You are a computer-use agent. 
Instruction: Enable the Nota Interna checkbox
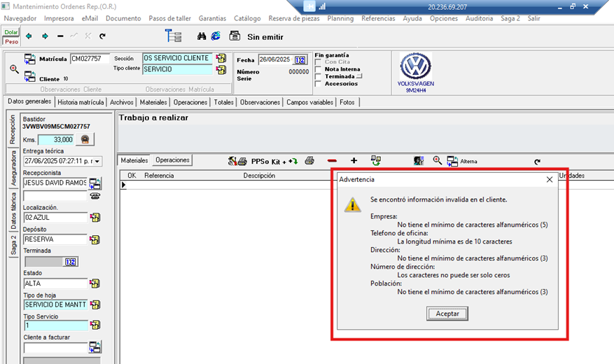coord(319,69)
